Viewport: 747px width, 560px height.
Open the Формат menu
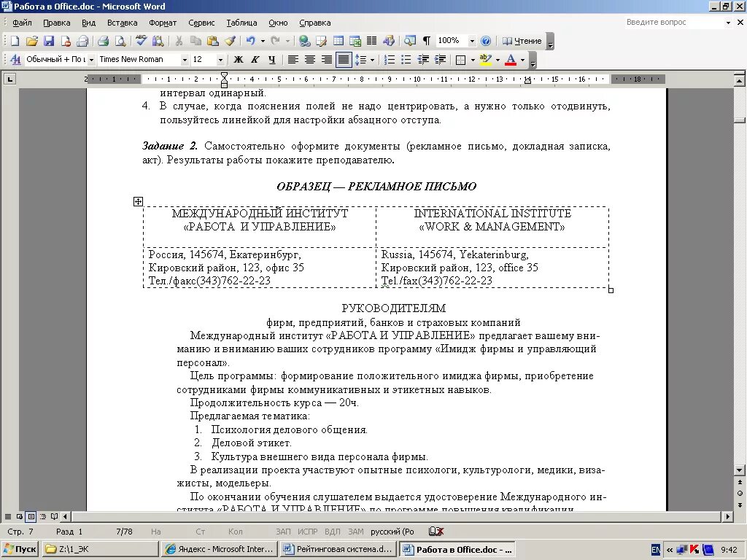pos(163,23)
